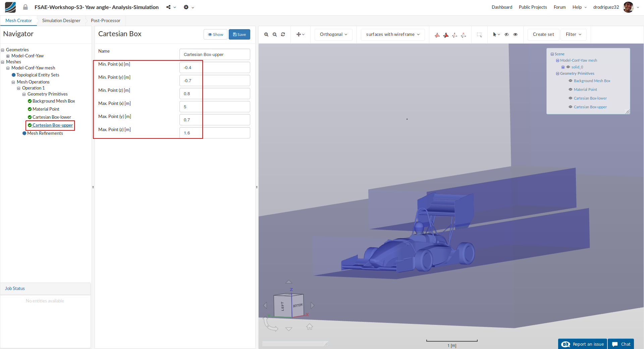Viewport: 644px width, 349px height.
Task: Click the Save button
Action: point(239,35)
